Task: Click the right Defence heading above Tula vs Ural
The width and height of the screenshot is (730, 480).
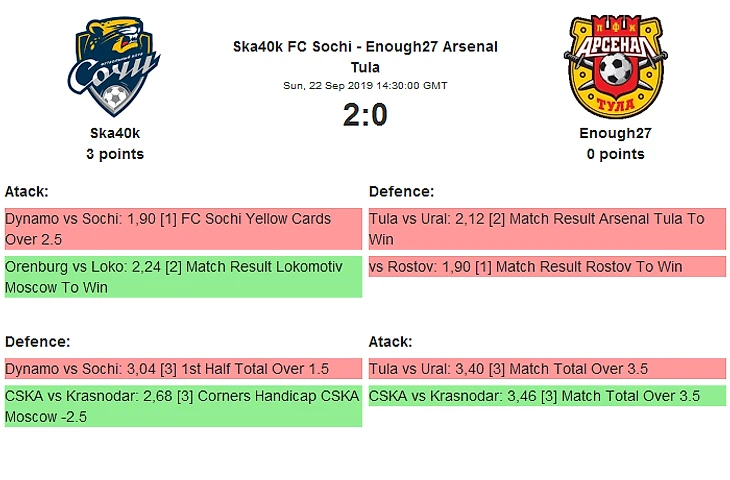Action: (401, 191)
